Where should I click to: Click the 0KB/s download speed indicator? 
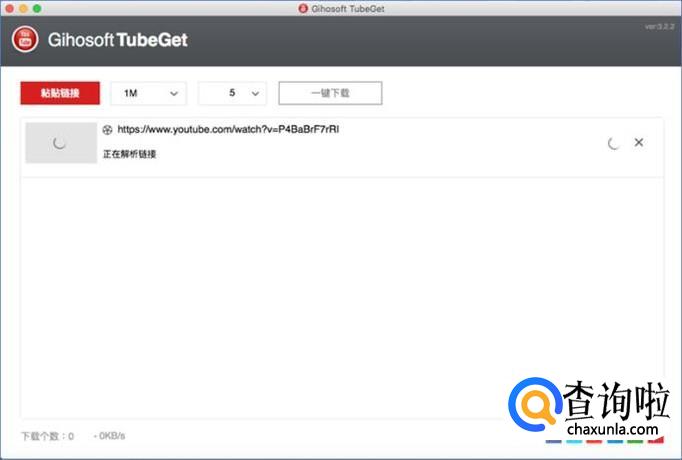pyautogui.click(x=109, y=436)
